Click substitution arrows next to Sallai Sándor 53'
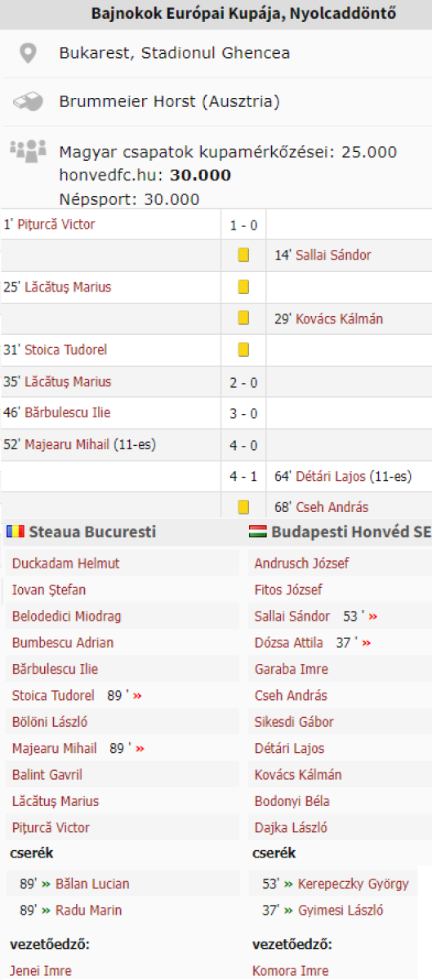The height and width of the screenshot is (980, 432). tap(367, 617)
